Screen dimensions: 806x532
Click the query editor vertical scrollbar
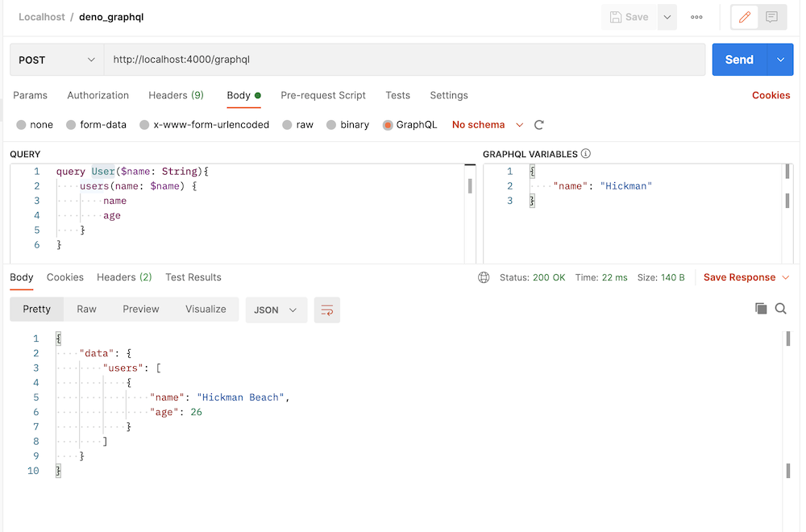[470, 186]
